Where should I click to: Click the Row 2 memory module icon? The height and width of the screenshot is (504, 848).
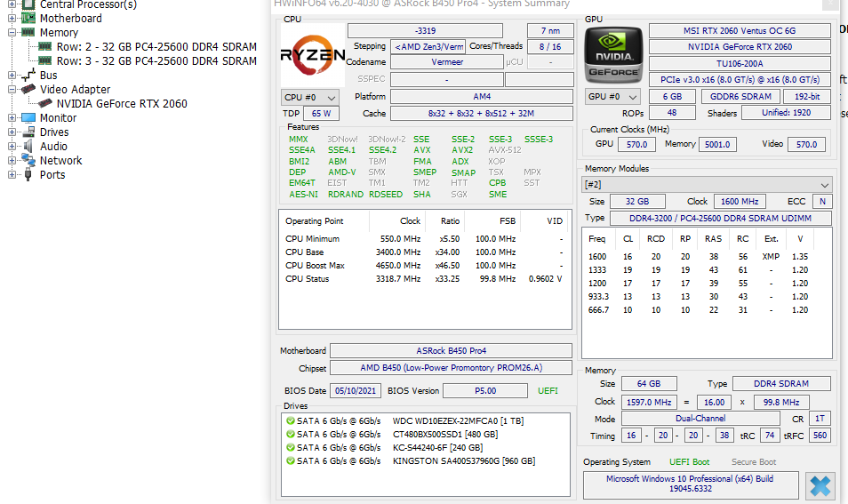(x=45, y=46)
